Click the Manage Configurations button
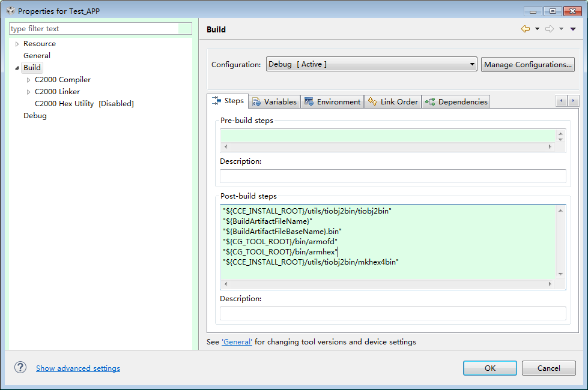Image resolution: width=588 pixels, height=390 pixels. (x=527, y=64)
